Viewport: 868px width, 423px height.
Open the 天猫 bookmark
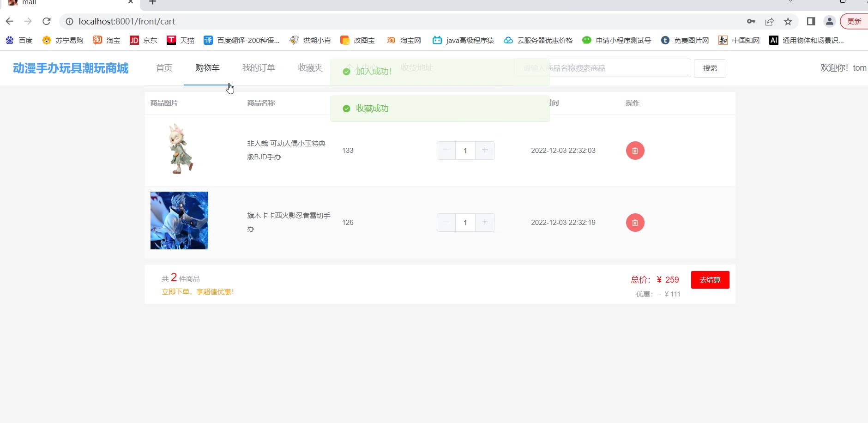click(x=180, y=41)
